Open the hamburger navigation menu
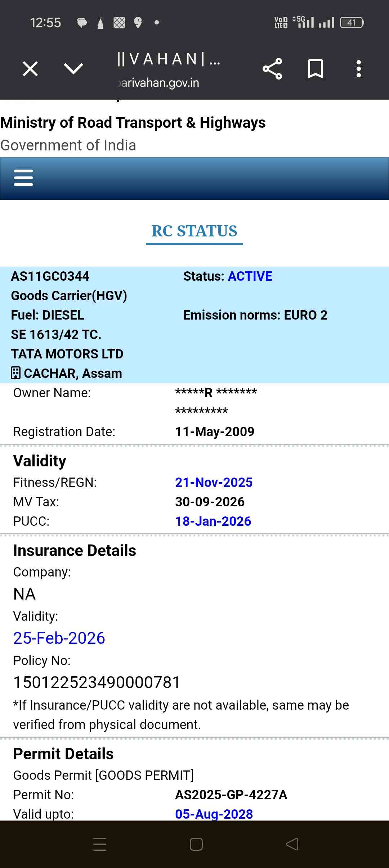389x868 pixels. coord(23,178)
